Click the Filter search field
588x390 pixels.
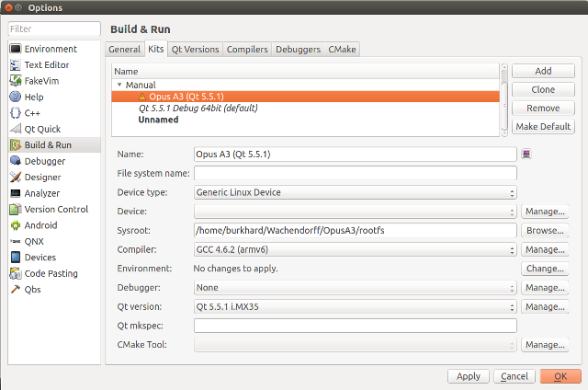click(x=54, y=29)
